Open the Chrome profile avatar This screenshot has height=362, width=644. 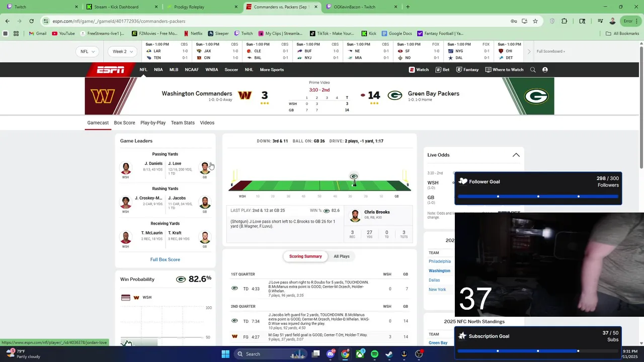(612, 21)
